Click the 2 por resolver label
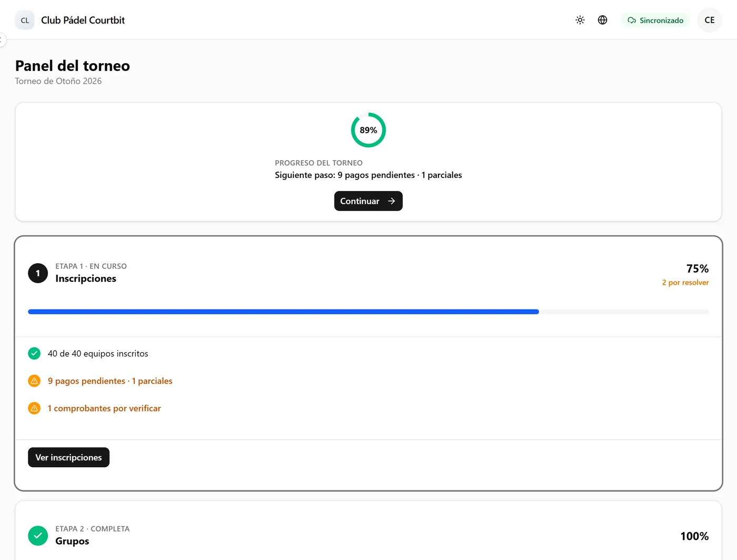 [685, 283]
